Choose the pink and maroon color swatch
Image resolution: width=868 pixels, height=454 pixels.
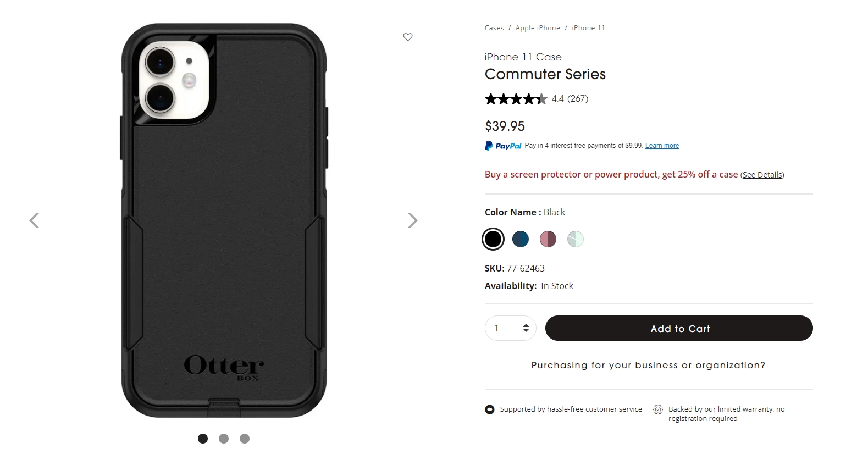click(x=548, y=239)
